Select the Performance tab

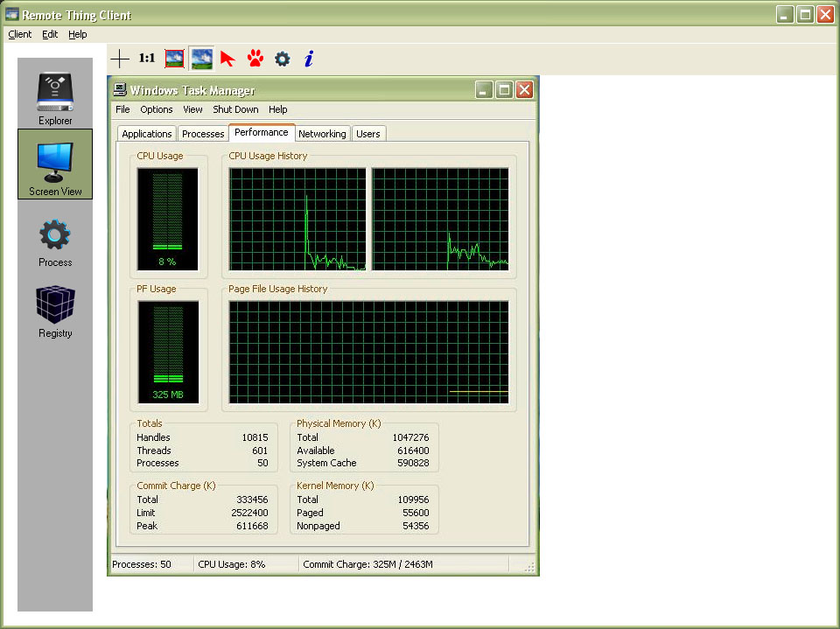(x=262, y=132)
